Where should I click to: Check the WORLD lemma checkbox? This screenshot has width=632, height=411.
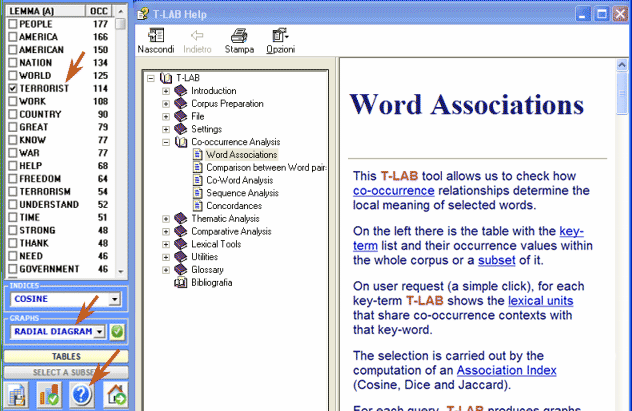pos(13,76)
